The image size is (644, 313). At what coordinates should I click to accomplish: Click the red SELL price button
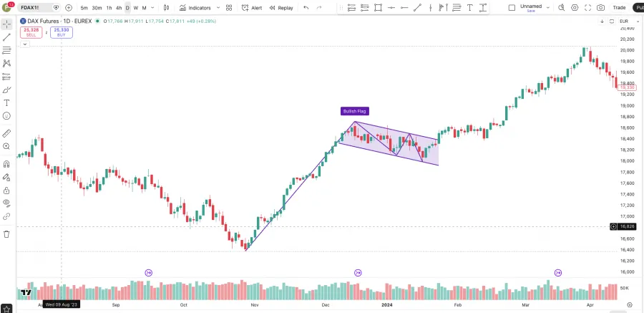31,32
